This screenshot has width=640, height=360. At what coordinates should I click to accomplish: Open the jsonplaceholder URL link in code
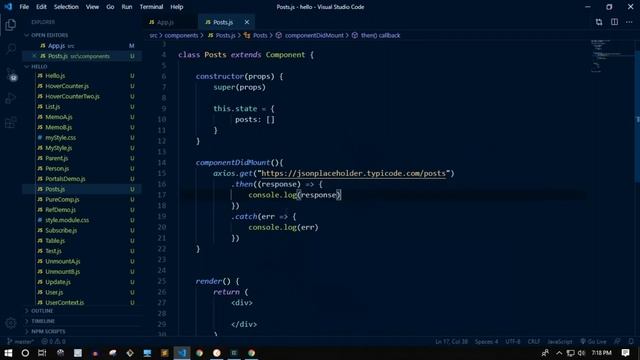click(353, 173)
